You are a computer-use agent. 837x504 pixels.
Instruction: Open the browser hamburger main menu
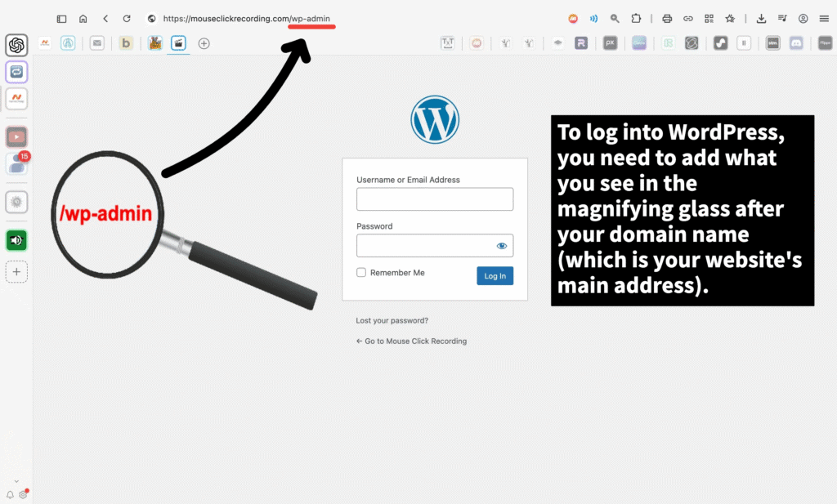824,18
